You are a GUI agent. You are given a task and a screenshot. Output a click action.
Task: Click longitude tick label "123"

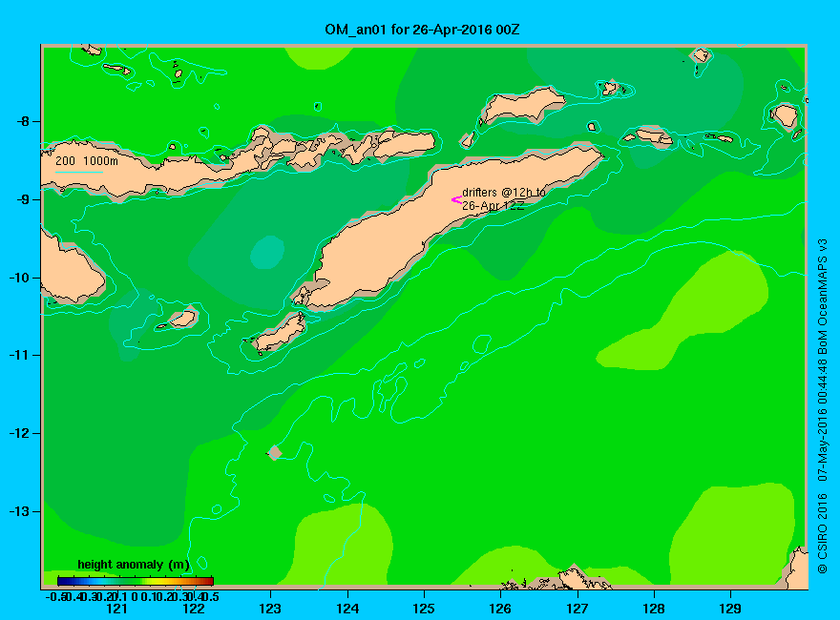coord(270,609)
